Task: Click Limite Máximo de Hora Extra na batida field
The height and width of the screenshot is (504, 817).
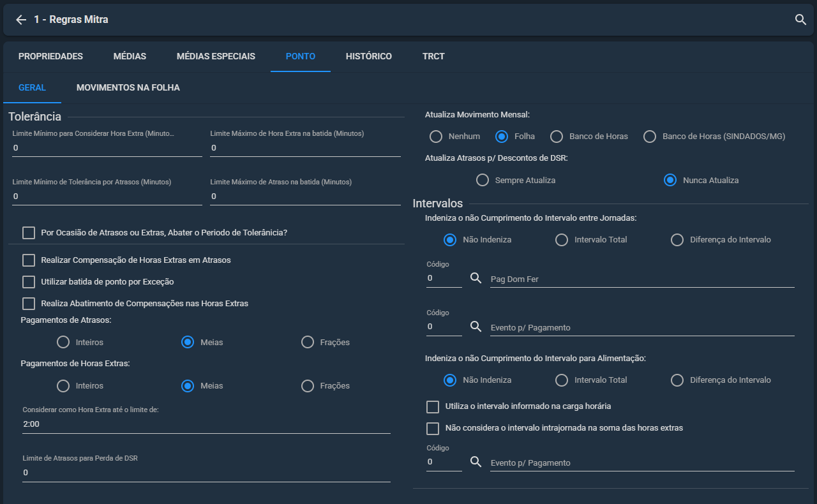Action: (x=305, y=148)
